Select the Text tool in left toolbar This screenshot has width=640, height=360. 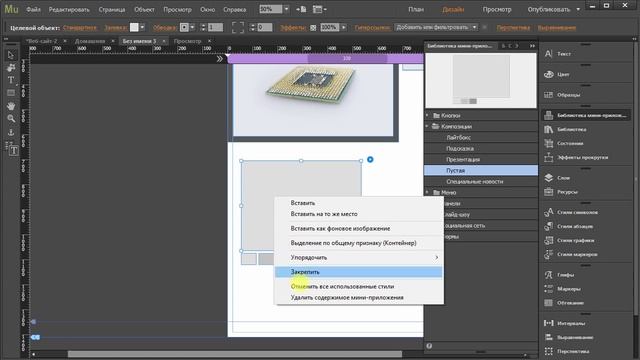tap(11, 80)
